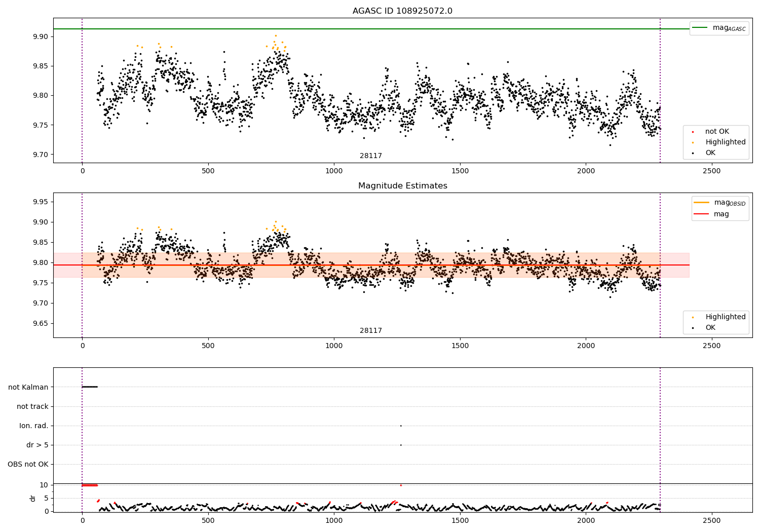This screenshot has width=760, height=532.
Task: Click the '28117' label in Magnitude Estimates plot
Action: point(371,331)
